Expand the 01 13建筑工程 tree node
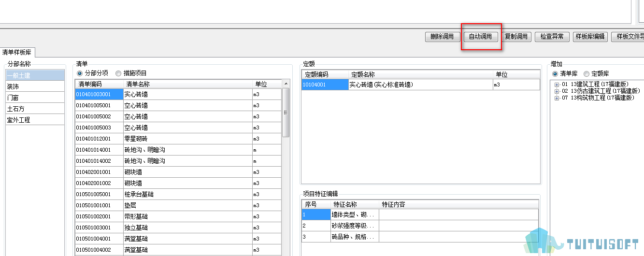Screen dimensions: 644x256 (x=557, y=85)
